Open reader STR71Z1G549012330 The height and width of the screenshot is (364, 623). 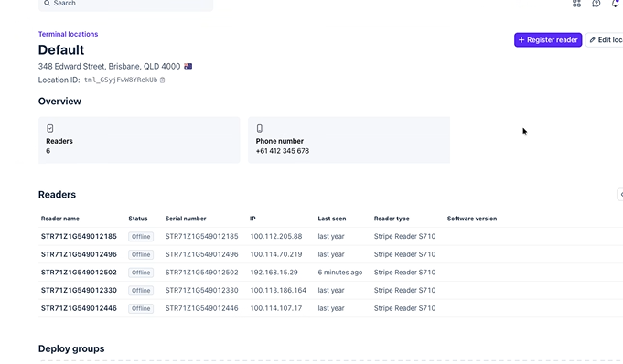79,290
